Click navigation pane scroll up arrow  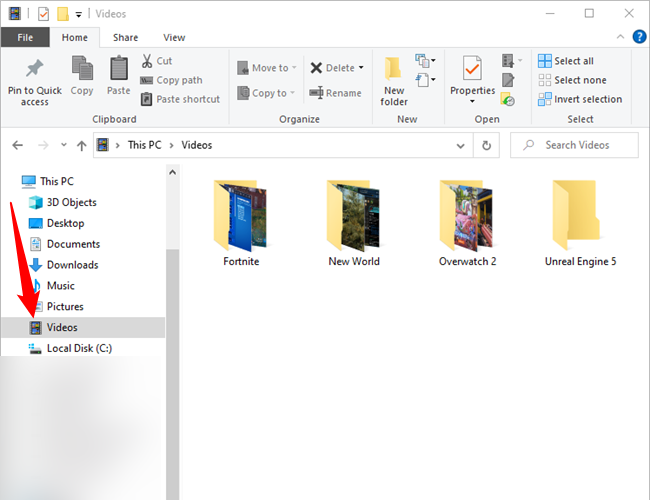172,172
